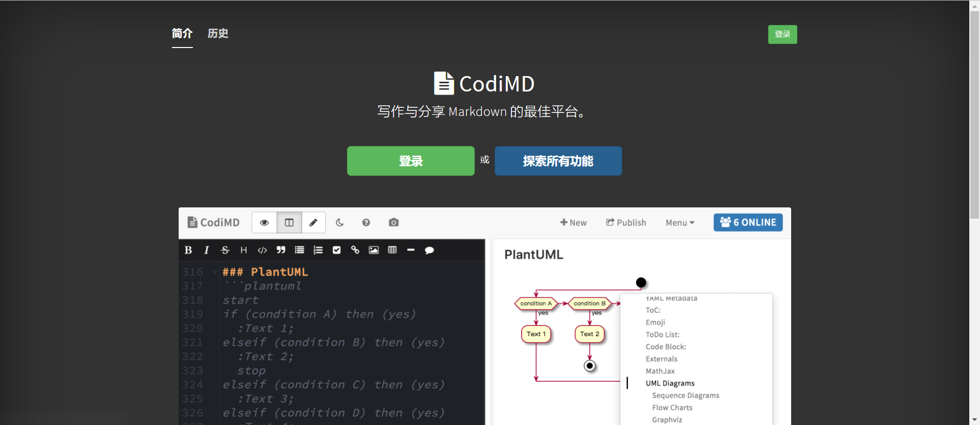The width and height of the screenshot is (980, 425).
Task: Select UML Diagrams in the contents list
Action: coord(670,384)
